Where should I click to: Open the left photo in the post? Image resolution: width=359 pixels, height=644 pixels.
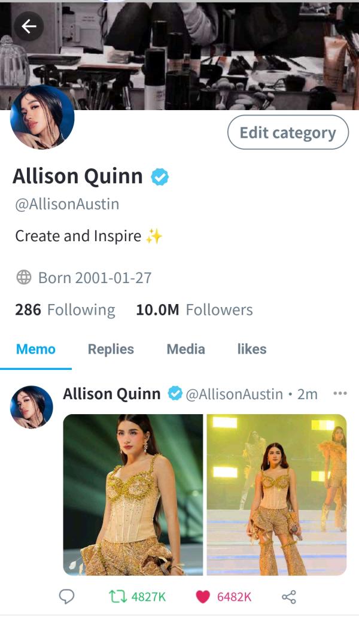(133, 495)
